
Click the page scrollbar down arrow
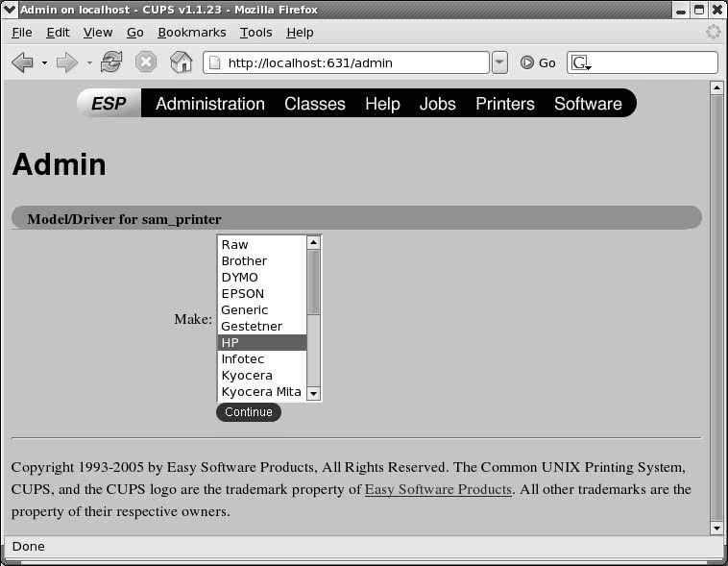(716, 528)
